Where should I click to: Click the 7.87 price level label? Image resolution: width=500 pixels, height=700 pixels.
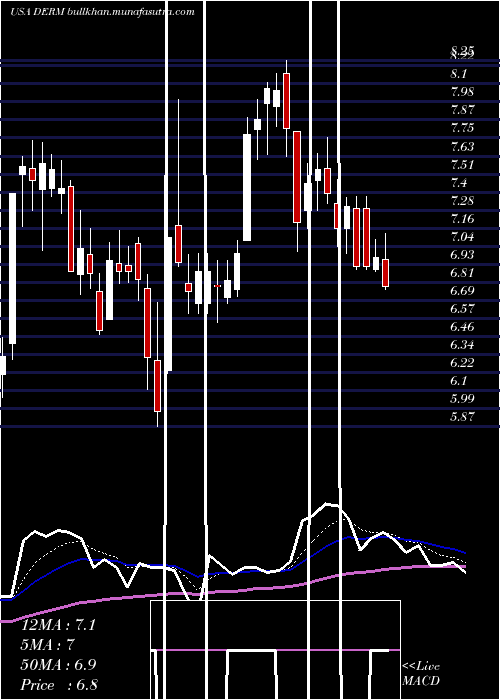(462, 110)
